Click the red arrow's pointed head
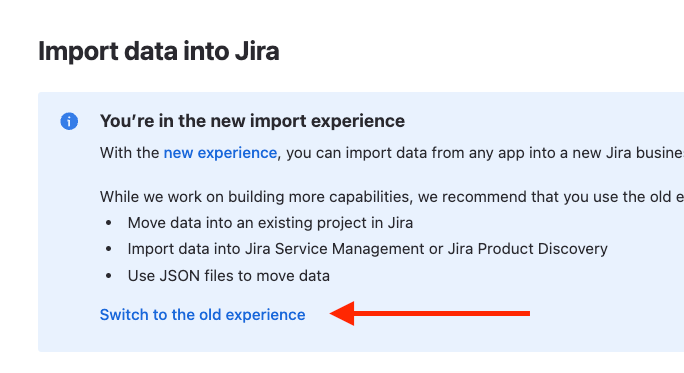Screen dimensions: 684x373 click(x=342, y=313)
